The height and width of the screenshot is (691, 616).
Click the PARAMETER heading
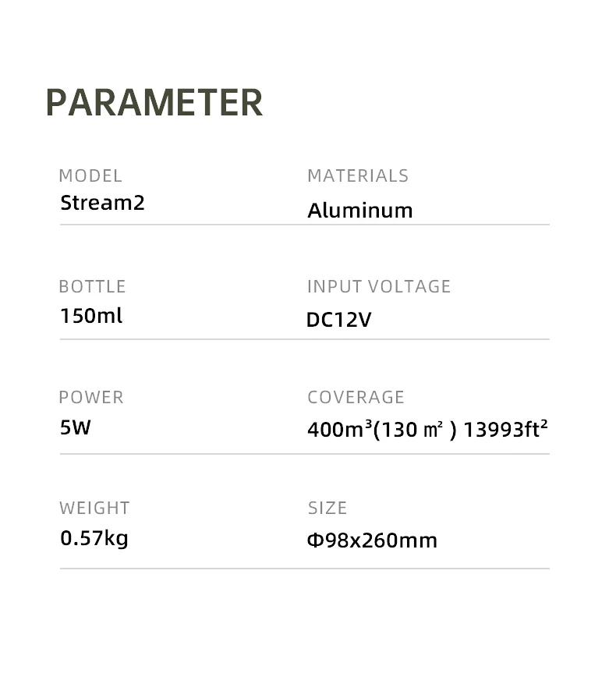tap(154, 103)
